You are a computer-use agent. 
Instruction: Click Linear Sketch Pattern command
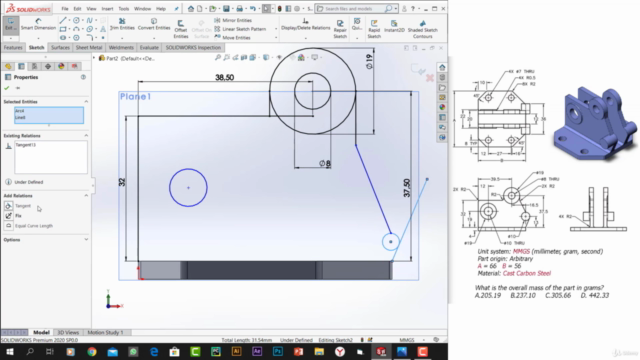(240, 29)
